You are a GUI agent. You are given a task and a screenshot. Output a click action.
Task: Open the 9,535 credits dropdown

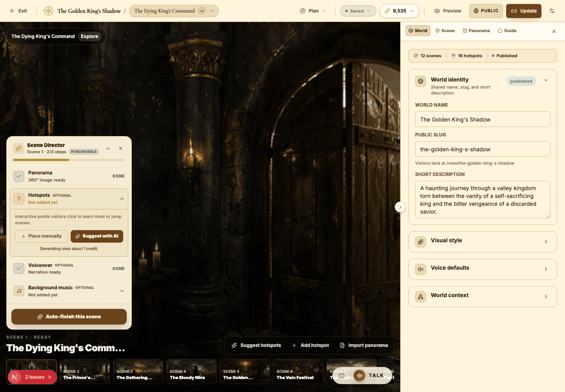click(x=399, y=11)
